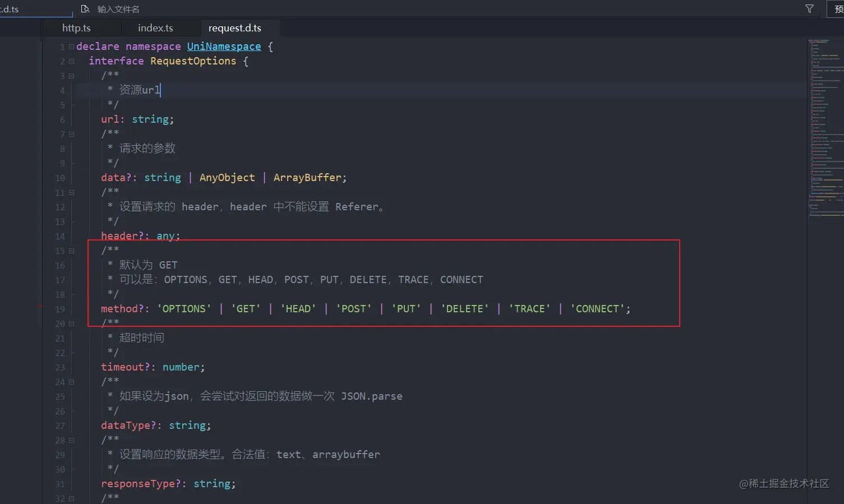Fold the 请求的参数 comment on line 7
This screenshot has width=844, height=504.
(x=71, y=134)
